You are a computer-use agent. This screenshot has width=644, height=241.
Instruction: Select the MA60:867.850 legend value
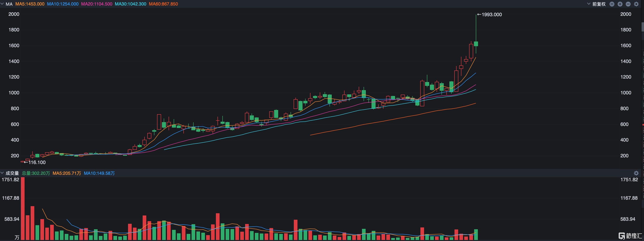(163, 4)
